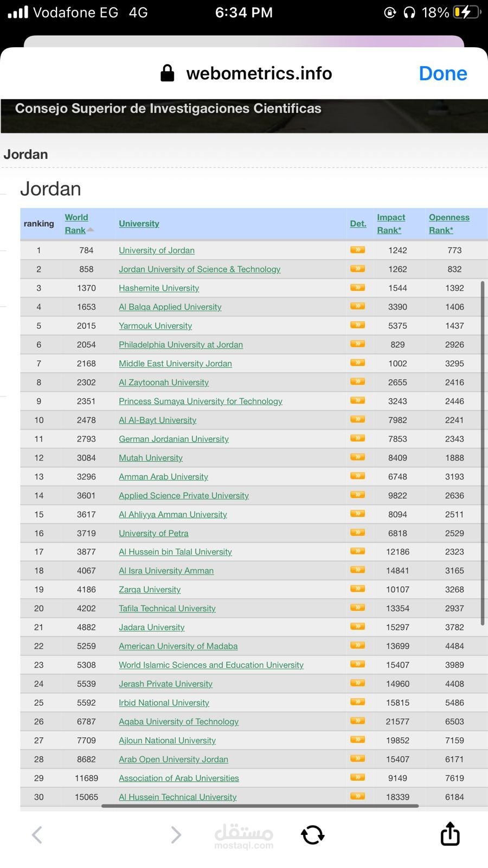Screen dimensions: 488x868
Task: Open Al Hussein Technical University link
Action: [x=178, y=797]
